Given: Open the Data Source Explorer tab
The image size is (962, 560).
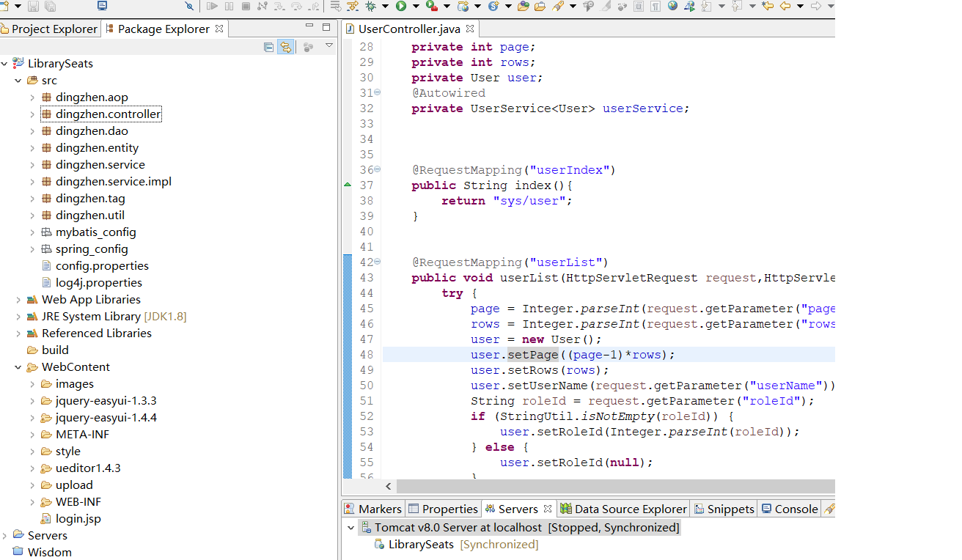Looking at the screenshot, I should click(624, 509).
